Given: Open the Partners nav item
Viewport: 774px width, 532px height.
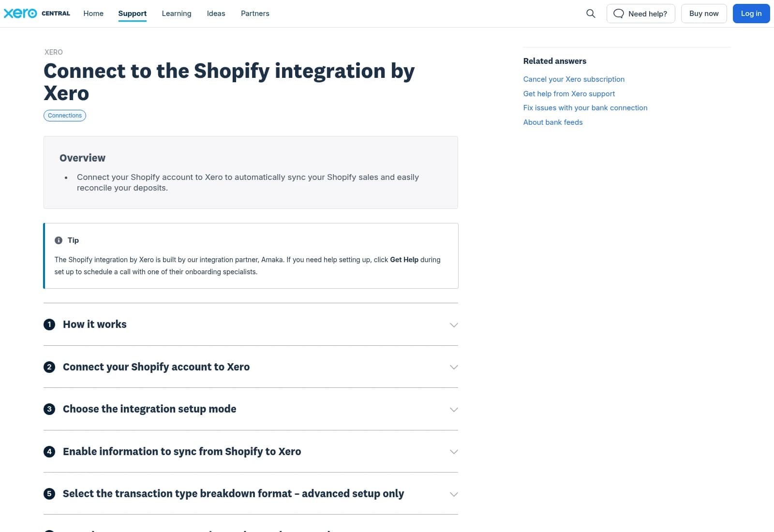Looking at the screenshot, I should click(255, 14).
